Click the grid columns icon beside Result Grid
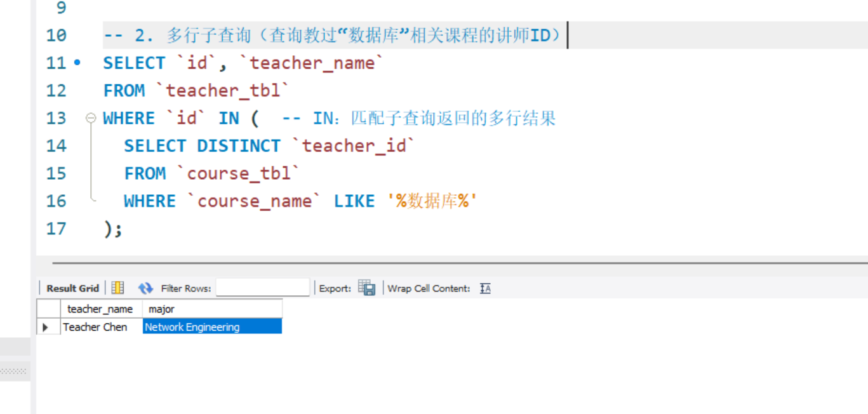868x414 pixels. tap(117, 288)
